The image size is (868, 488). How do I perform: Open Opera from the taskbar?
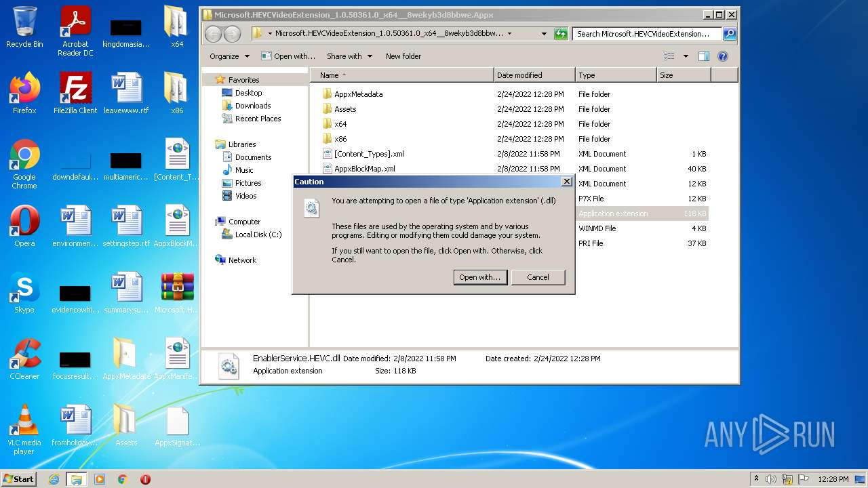pyautogui.click(x=145, y=479)
